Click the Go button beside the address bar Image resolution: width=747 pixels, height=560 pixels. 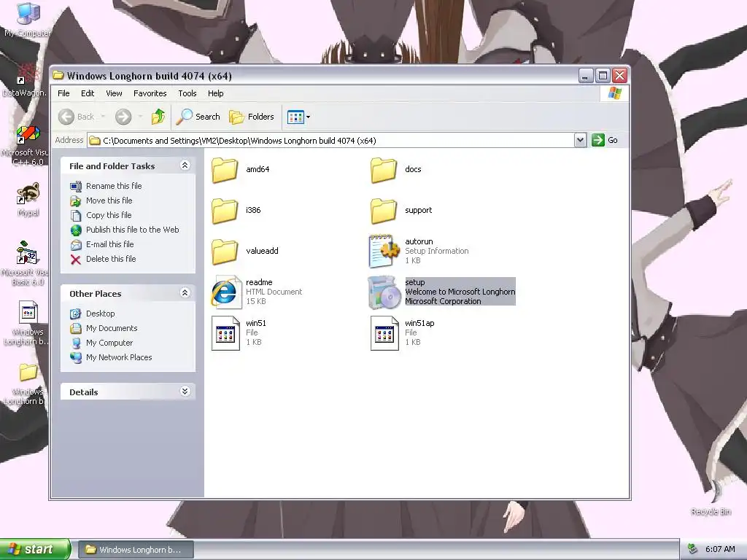[605, 140]
